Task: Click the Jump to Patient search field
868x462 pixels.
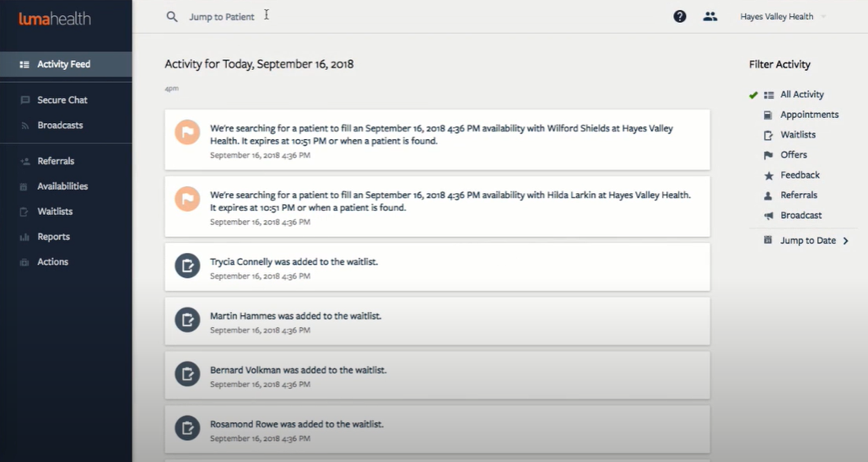Action: pyautogui.click(x=222, y=17)
